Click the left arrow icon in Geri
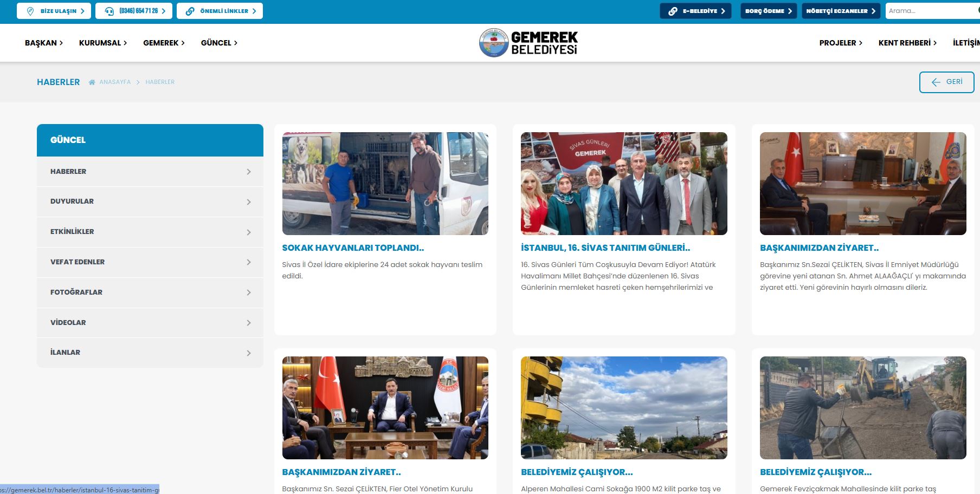Image resolution: width=980 pixels, height=494 pixels. coord(936,82)
